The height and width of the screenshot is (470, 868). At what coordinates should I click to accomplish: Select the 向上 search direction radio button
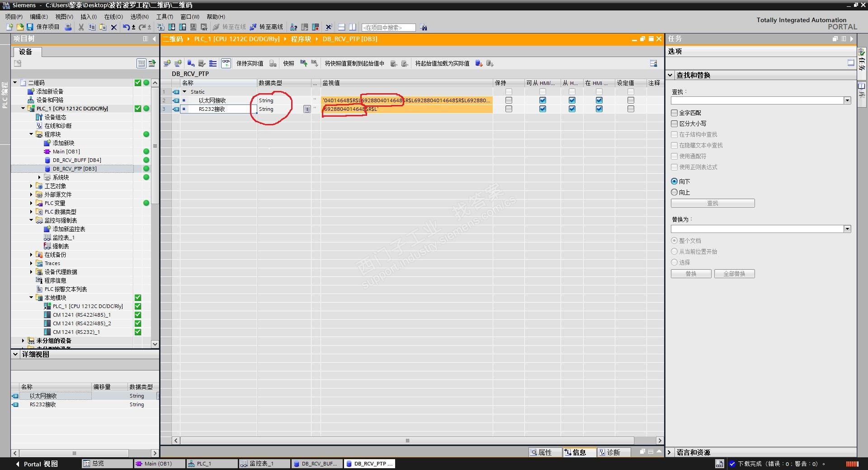pos(675,192)
